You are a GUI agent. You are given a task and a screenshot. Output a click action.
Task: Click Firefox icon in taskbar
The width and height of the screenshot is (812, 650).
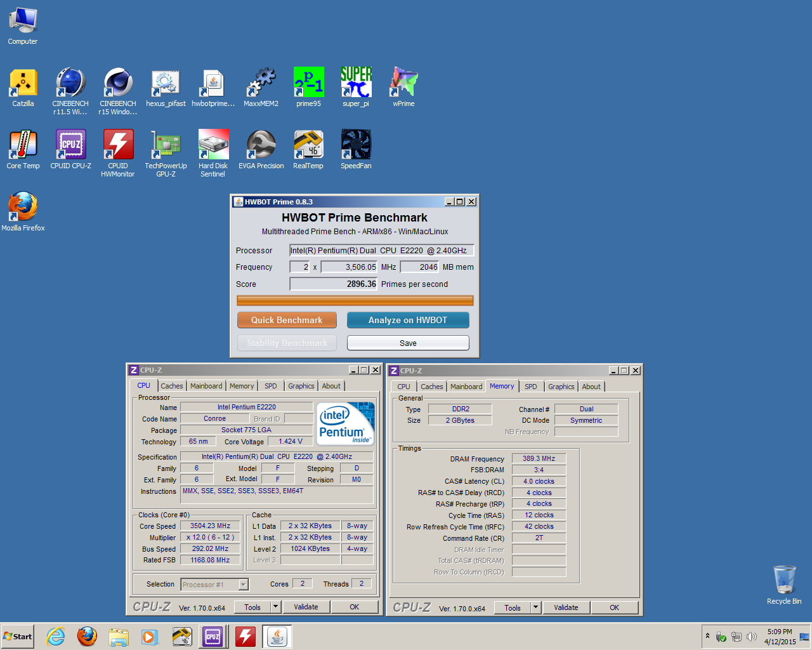pos(87,636)
